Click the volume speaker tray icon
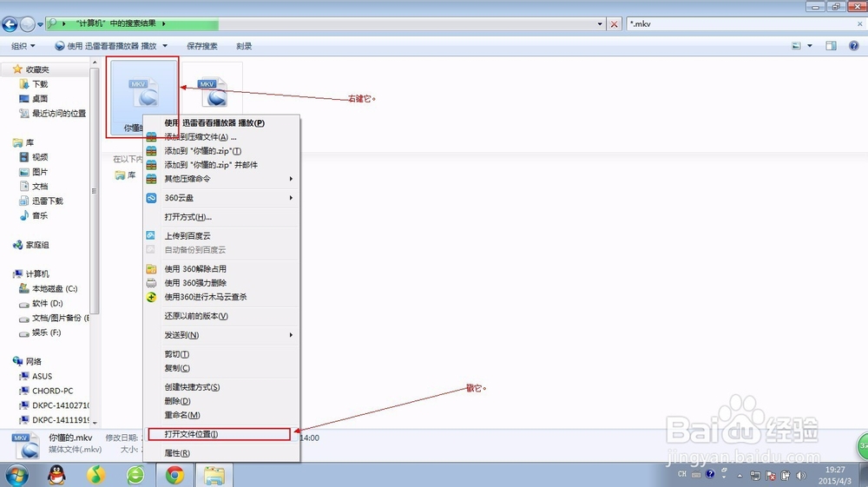Image resolution: width=868 pixels, height=487 pixels. pos(801,476)
